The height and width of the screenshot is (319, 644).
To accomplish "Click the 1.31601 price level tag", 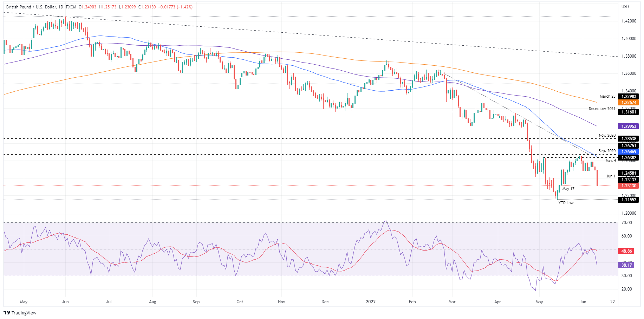I will [629, 112].
